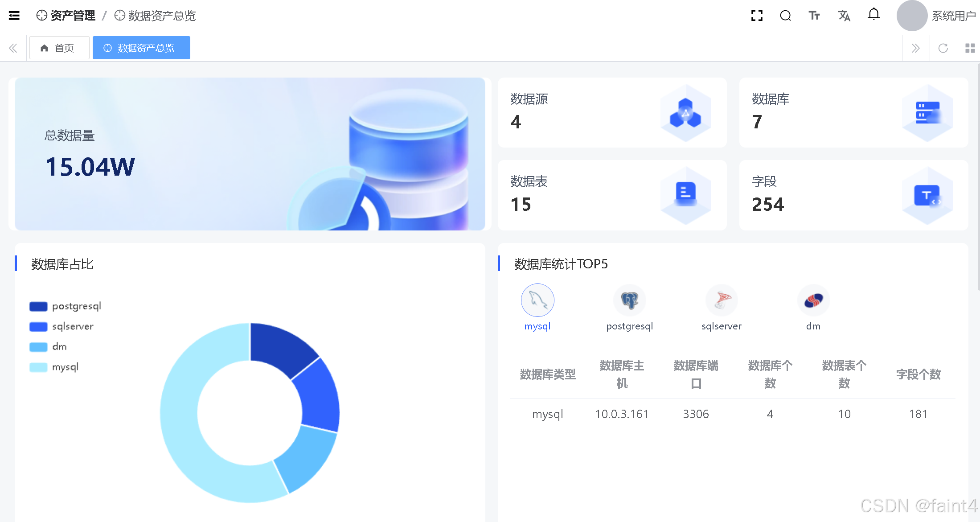980x522 pixels.
Task: Enter fullscreen mode icon
Action: (757, 16)
